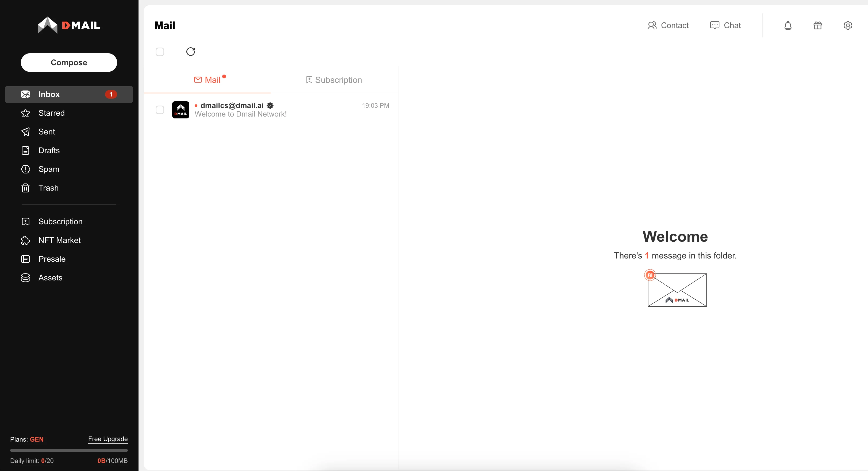Open NFT Market in sidebar
868x471 pixels.
pos(59,240)
